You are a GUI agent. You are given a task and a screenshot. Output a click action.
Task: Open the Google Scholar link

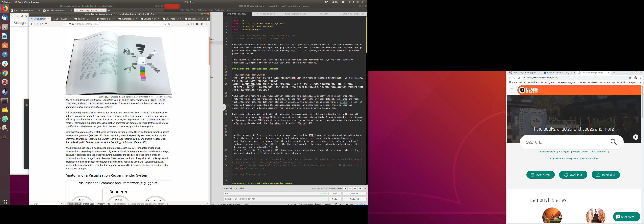(x=580, y=152)
